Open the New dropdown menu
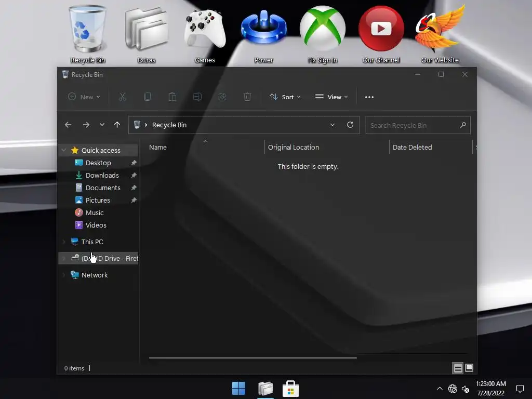 click(84, 97)
